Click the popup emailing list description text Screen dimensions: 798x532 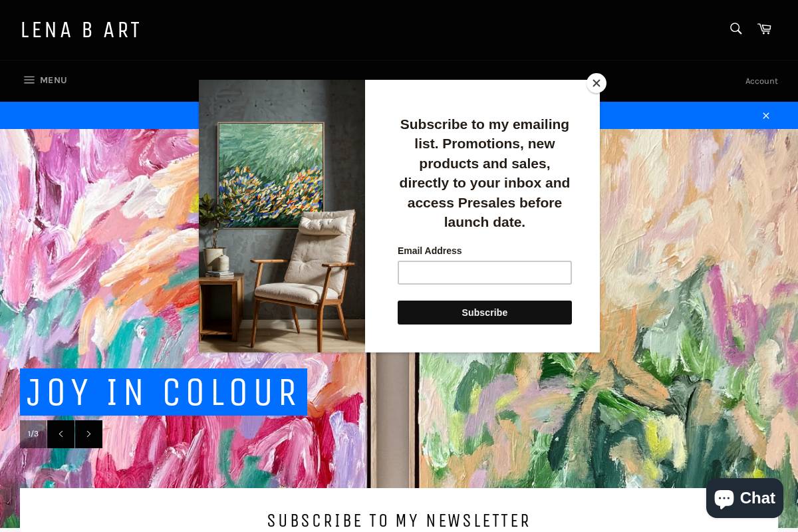coord(485,173)
